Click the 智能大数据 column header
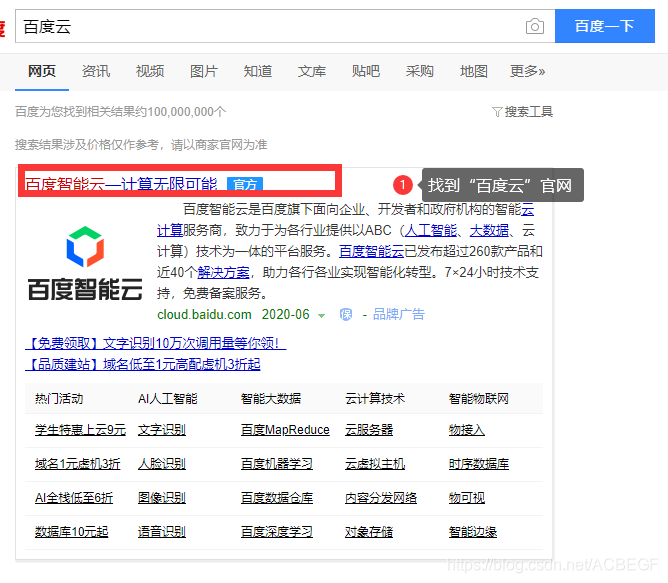This screenshot has width=668, height=583. coord(271,399)
